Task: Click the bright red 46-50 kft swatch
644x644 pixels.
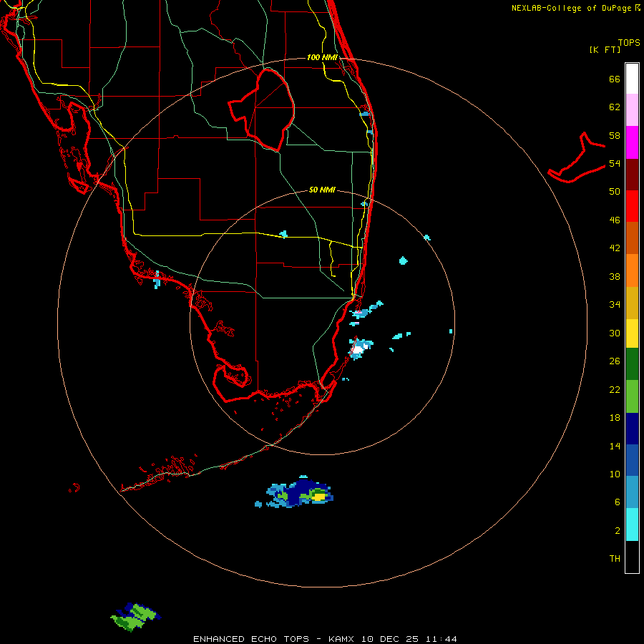Action: pos(632,206)
